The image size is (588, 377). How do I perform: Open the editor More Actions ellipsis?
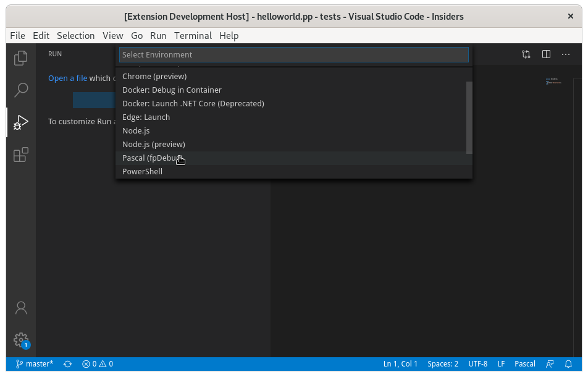566,54
